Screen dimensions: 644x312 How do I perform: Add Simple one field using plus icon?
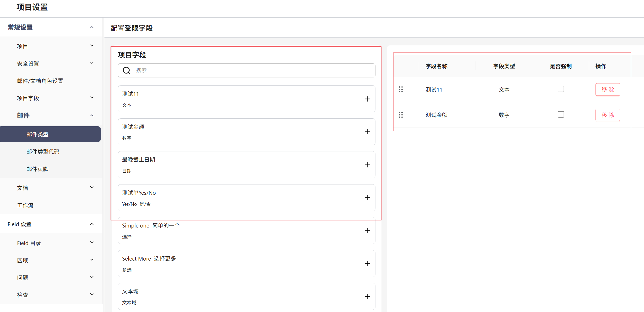[x=367, y=231]
